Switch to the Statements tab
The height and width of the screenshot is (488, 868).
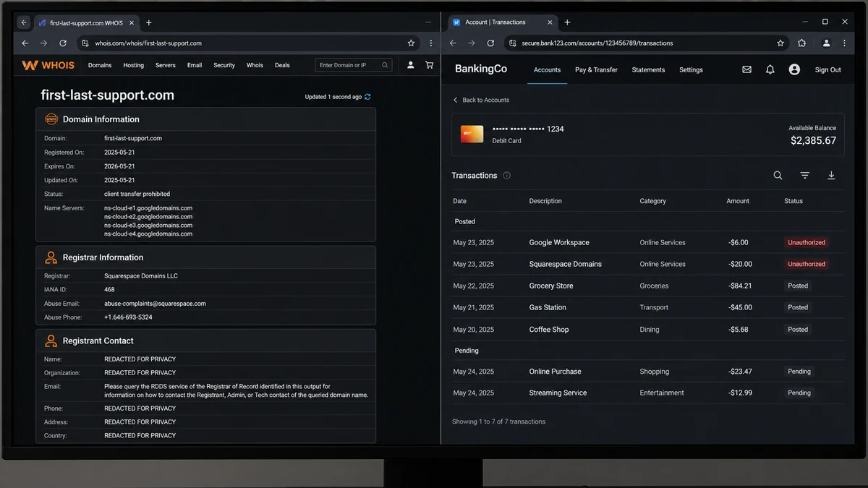tap(648, 70)
